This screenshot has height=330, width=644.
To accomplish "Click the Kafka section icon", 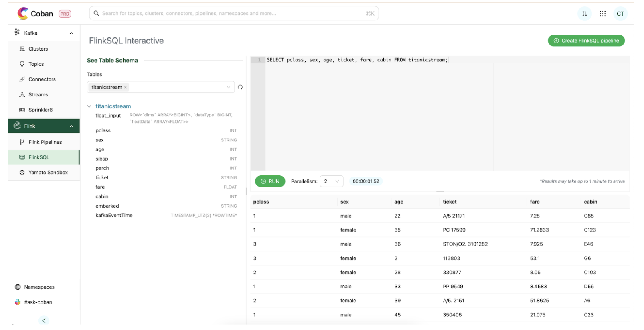I will (x=17, y=32).
